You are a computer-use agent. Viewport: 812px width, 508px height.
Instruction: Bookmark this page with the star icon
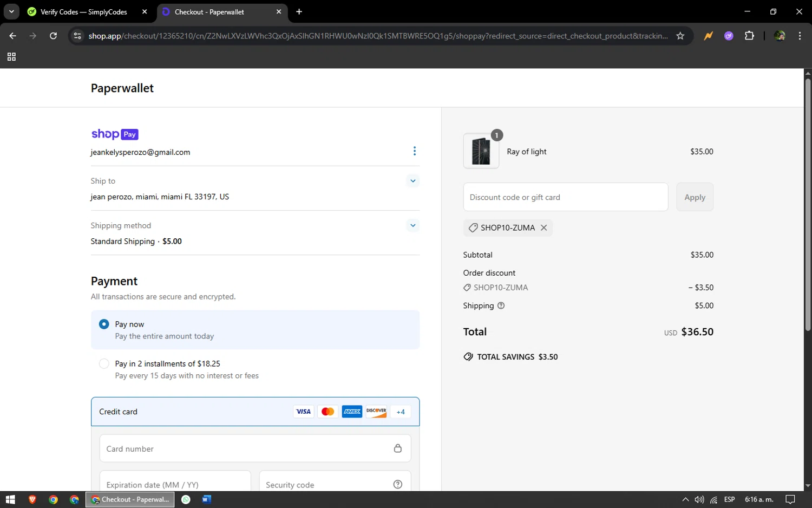point(680,36)
